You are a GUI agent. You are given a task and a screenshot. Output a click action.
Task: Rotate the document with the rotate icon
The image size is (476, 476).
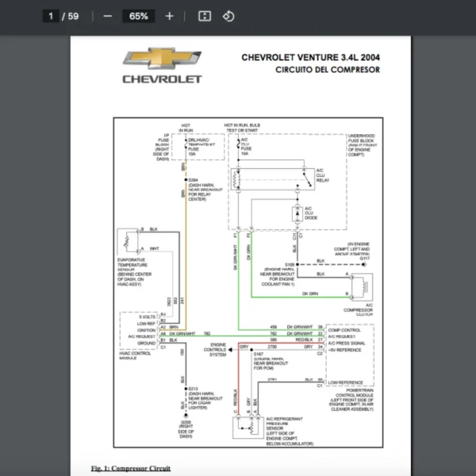pyautogui.click(x=228, y=16)
